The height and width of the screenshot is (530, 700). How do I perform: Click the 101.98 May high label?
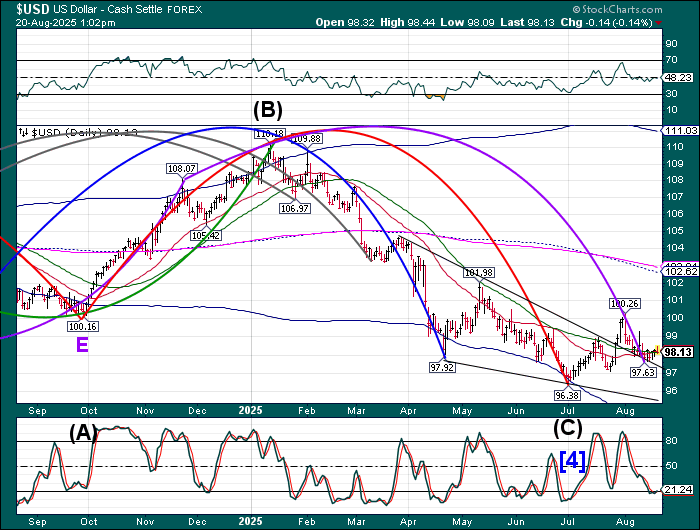(479, 272)
